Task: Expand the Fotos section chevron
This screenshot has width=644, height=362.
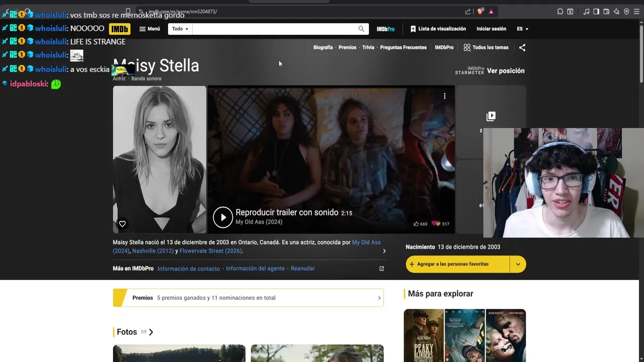Action: (x=151, y=332)
